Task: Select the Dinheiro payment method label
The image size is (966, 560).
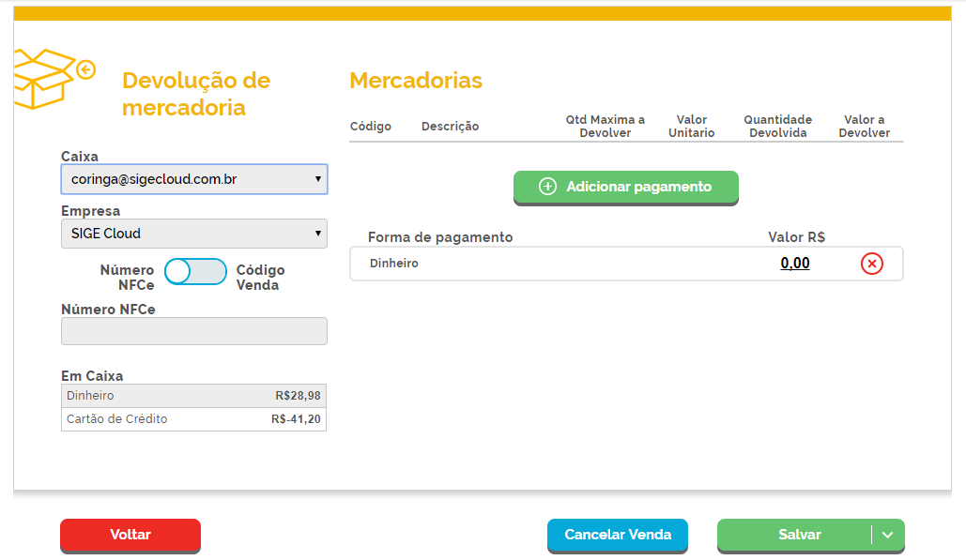Action: [393, 264]
